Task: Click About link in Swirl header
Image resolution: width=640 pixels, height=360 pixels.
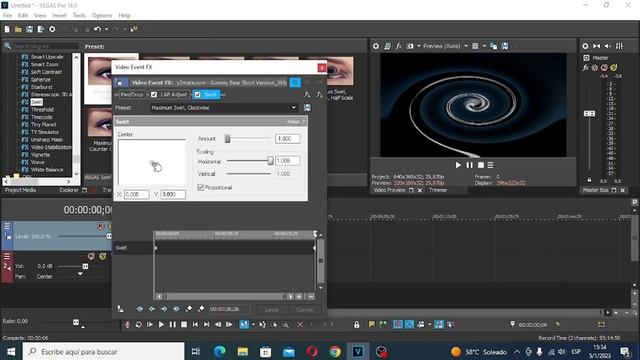Action: 293,122
